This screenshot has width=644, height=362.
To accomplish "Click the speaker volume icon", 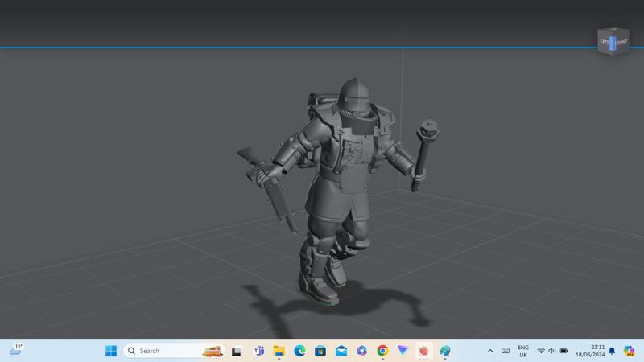I will [x=551, y=351].
